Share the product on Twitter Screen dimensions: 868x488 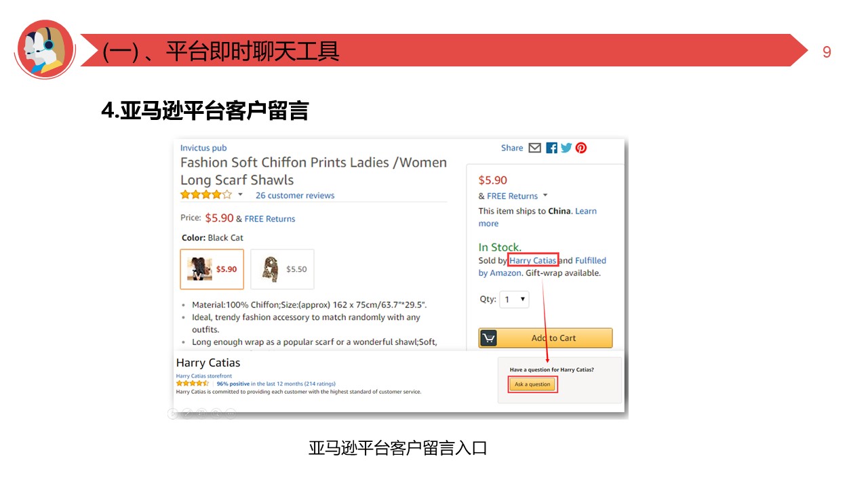(566, 148)
